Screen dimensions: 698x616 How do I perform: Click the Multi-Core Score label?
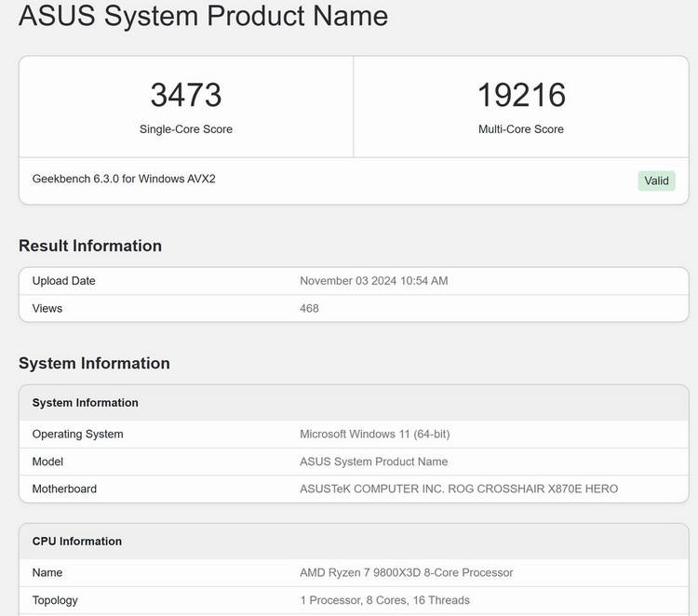point(521,129)
